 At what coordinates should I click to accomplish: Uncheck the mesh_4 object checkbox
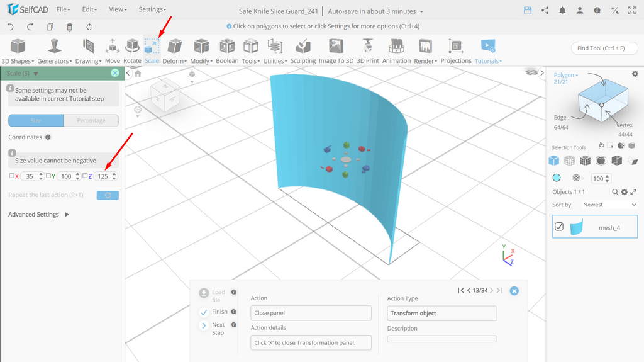coord(559,227)
